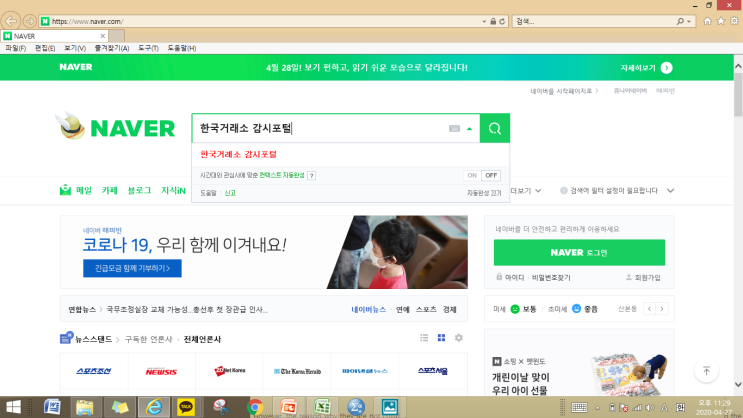Open favorites star icon
The image size is (743, 418).
tap(721, 21)
